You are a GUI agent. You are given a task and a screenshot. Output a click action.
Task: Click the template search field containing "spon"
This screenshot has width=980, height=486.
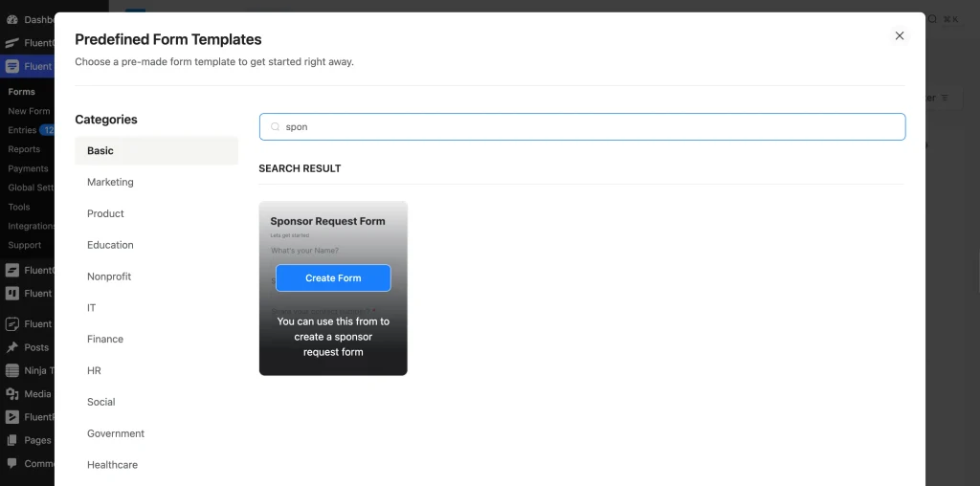point(582,127)
